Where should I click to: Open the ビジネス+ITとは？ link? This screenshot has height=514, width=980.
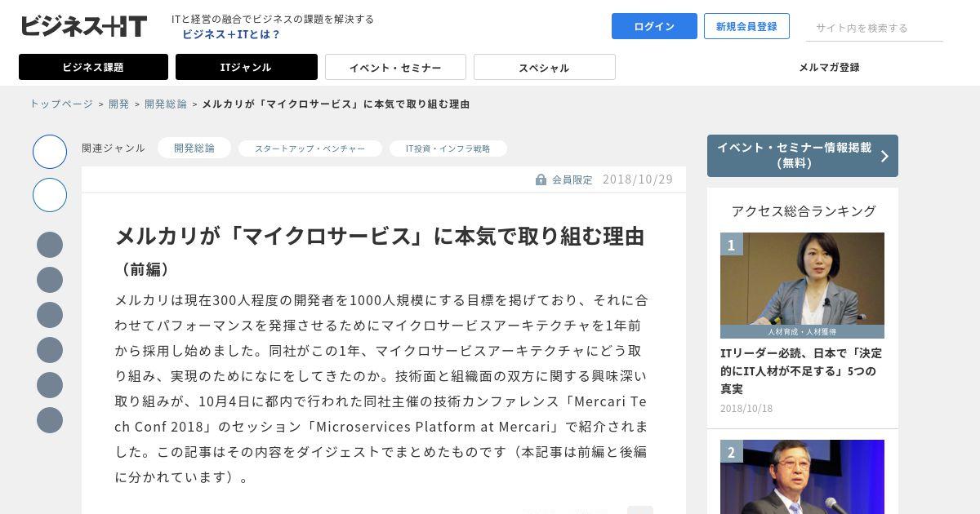pyautogui.click(x=231, y=34)
